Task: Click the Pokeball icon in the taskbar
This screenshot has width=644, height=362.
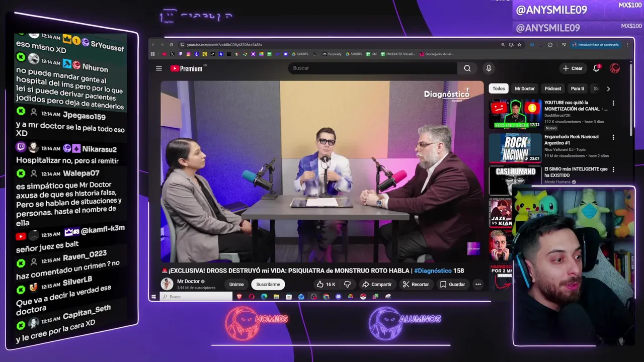Action: pyautogui.click(x=363, y=297)
